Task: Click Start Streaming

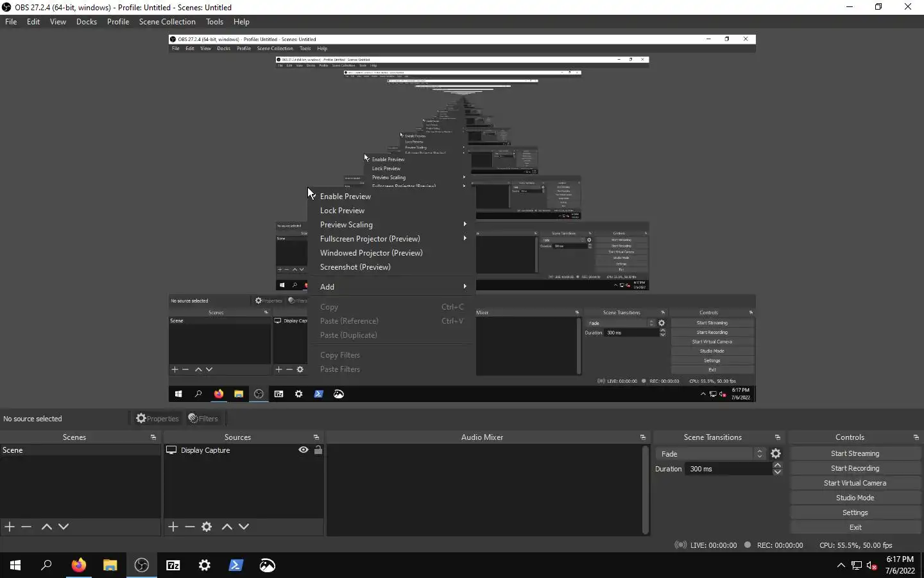Action: coord(855,453)
